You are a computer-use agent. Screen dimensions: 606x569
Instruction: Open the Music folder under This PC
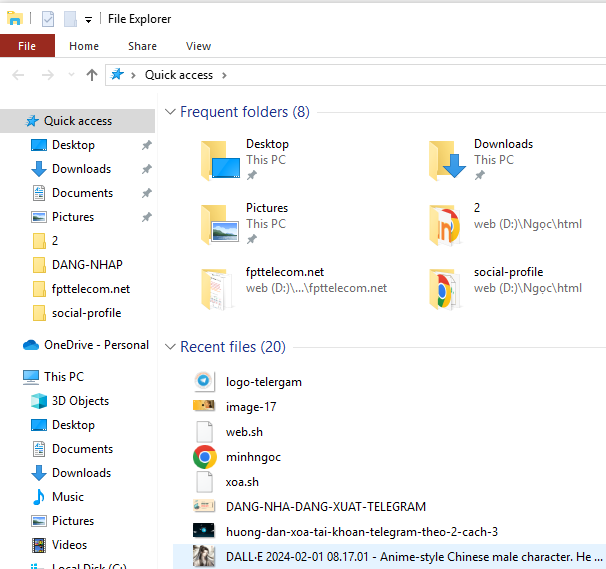coord(68,497)
